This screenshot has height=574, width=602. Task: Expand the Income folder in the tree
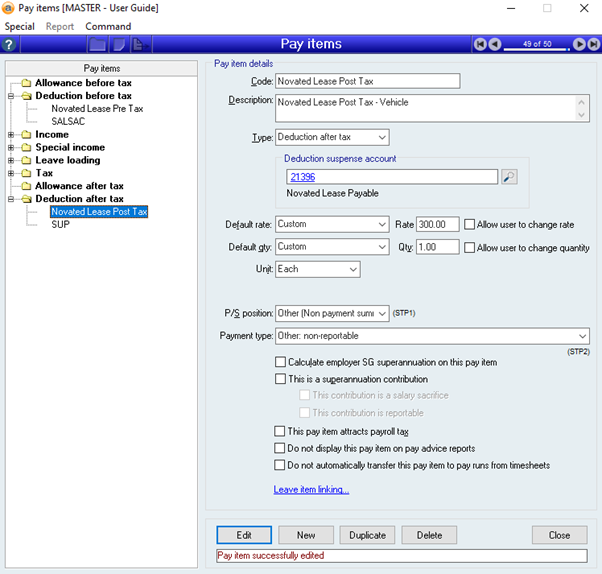click(x=11, y=134)
